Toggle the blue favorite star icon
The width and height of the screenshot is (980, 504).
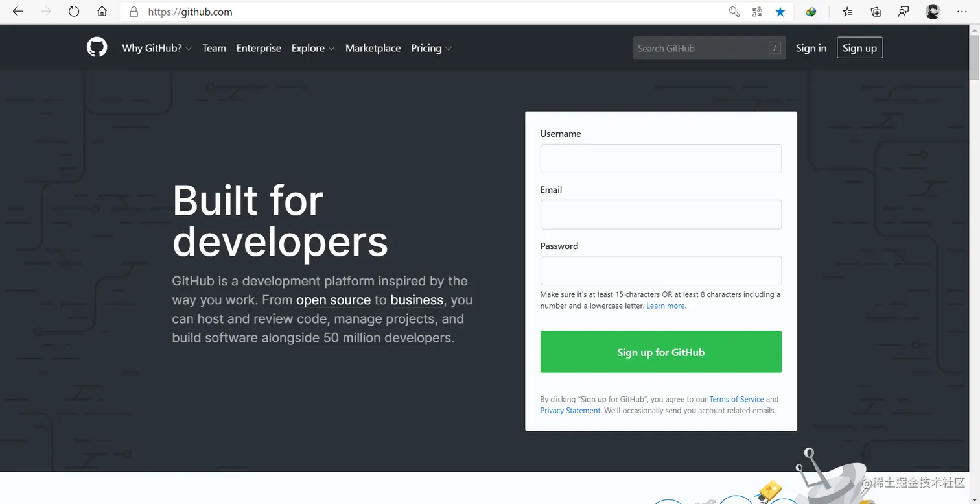click(780, 12)
